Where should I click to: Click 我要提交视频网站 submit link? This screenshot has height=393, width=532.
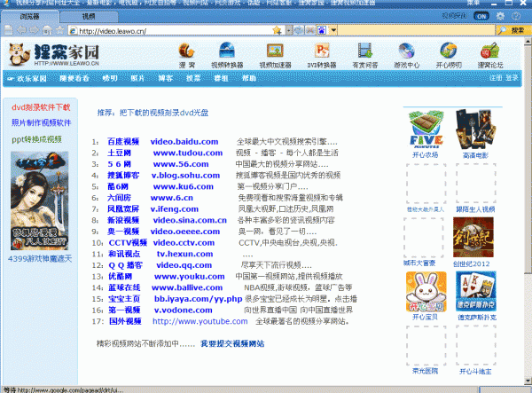[x=232, y=343]
